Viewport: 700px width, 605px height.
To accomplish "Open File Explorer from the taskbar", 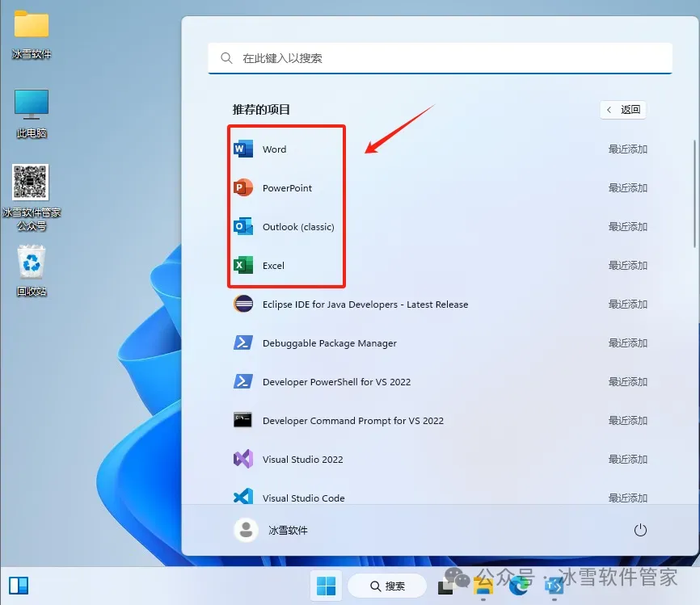I will pyautogui.click(x=483, y=585).
